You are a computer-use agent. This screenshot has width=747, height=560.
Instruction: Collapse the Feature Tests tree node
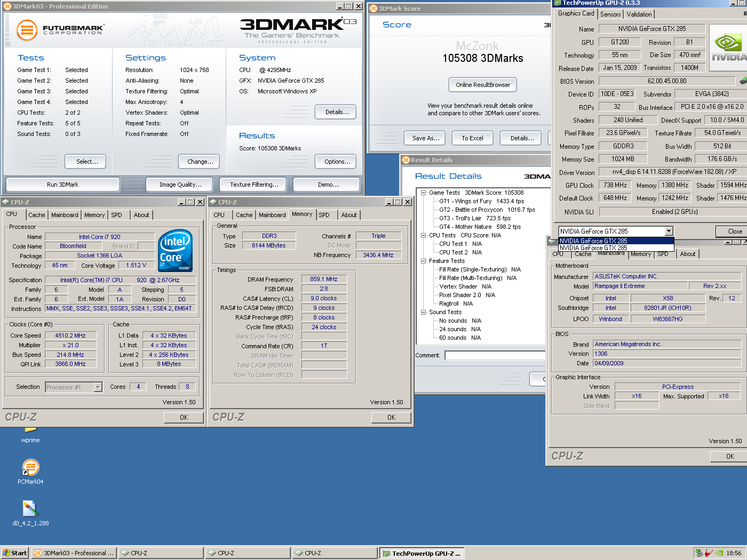[423, 261]
